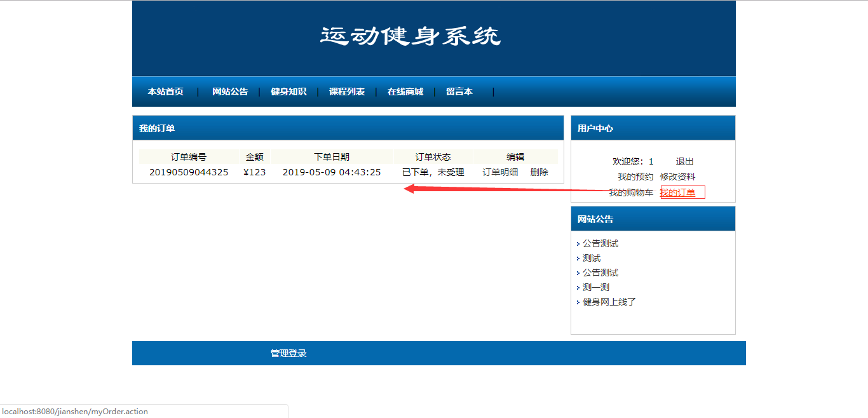
Task: Open 课程列表 navigation item
Action: pos(347,91)
